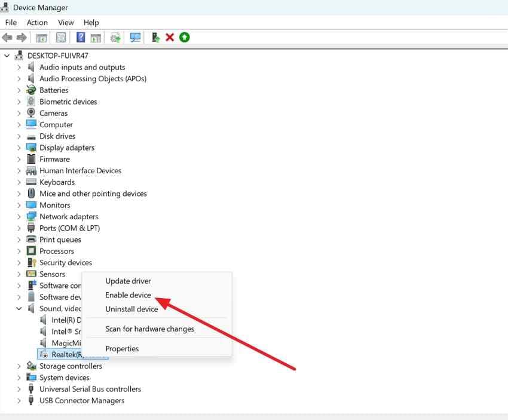This screenshot has width=508, height=420.
Task: Click the Firmware chip icon
Action: [x=31, y=159]
